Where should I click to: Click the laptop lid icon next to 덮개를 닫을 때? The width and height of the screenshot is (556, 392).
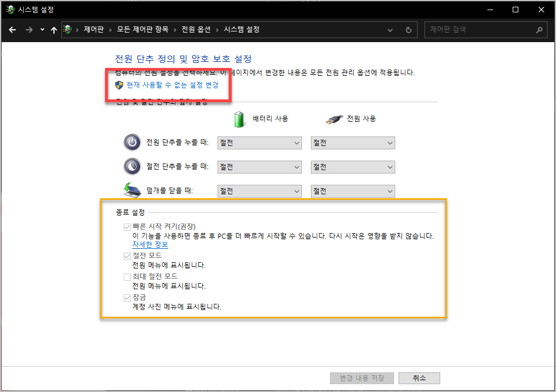pos(132,190)
